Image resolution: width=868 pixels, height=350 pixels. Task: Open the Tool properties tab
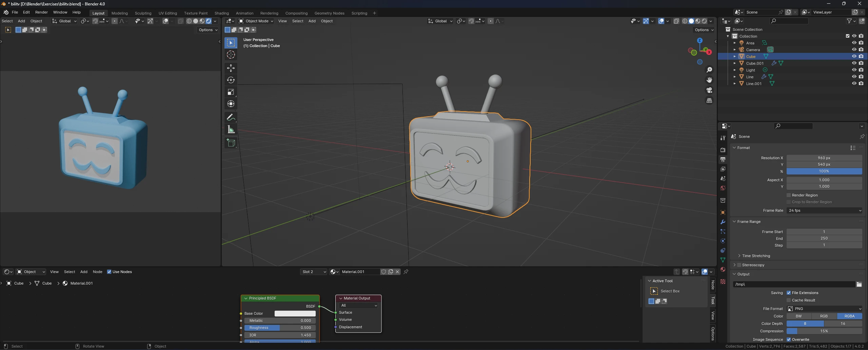pos(723,138)
